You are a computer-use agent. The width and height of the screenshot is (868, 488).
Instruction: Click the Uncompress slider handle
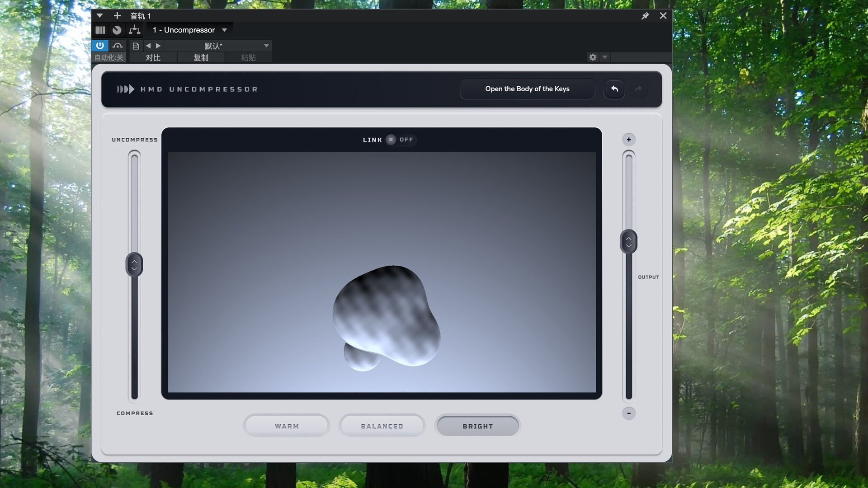(134, 265)
